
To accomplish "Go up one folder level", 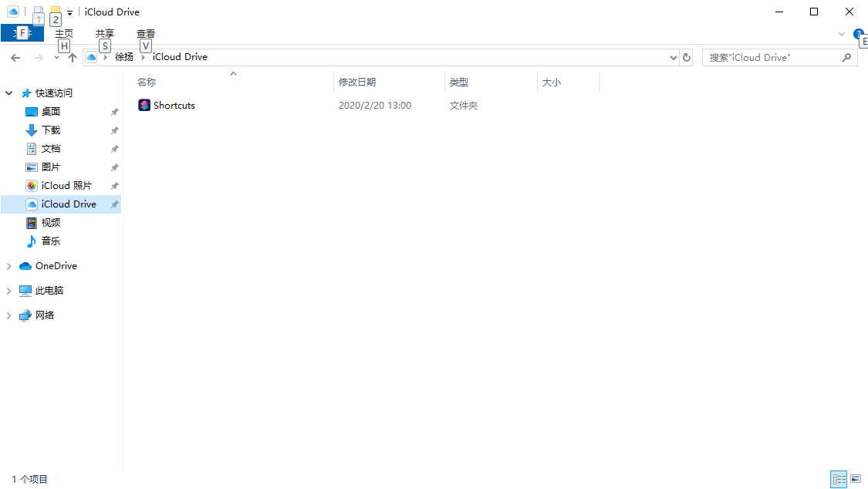I will point(73,58).
